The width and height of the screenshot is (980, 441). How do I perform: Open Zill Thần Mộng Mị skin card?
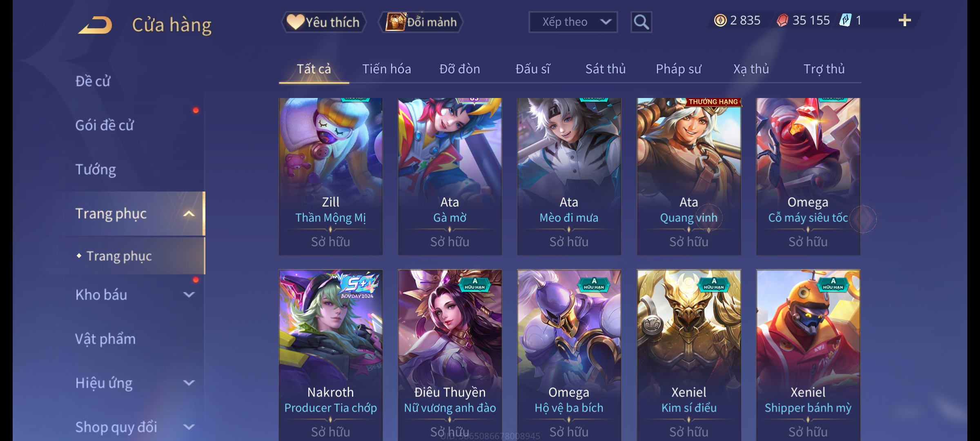pyautogui.click(x=331, y=176)
